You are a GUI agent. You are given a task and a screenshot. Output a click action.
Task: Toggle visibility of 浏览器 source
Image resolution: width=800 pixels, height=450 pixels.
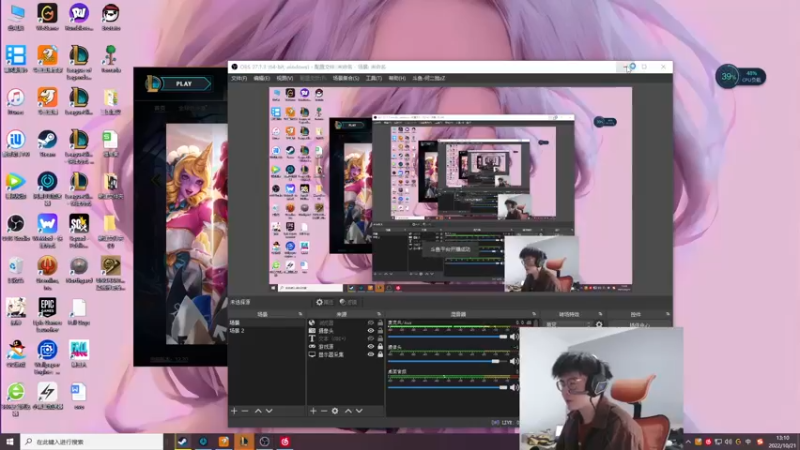(371, 323)
